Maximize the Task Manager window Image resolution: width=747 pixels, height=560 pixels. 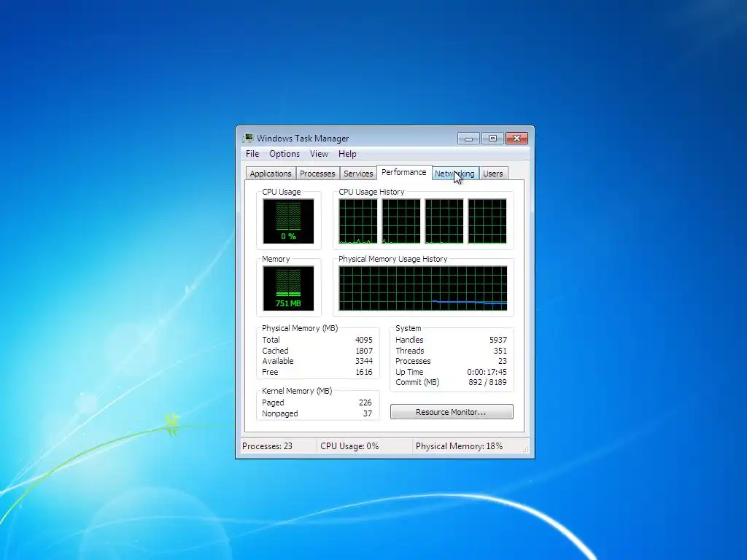pyautogui.click(x=492, y=139)
